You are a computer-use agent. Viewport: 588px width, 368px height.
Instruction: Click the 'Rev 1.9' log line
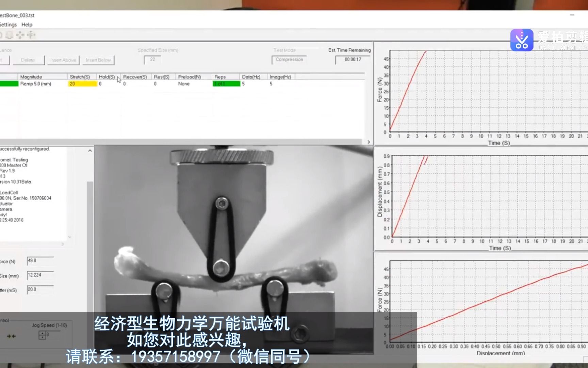[x=7, y=171]
